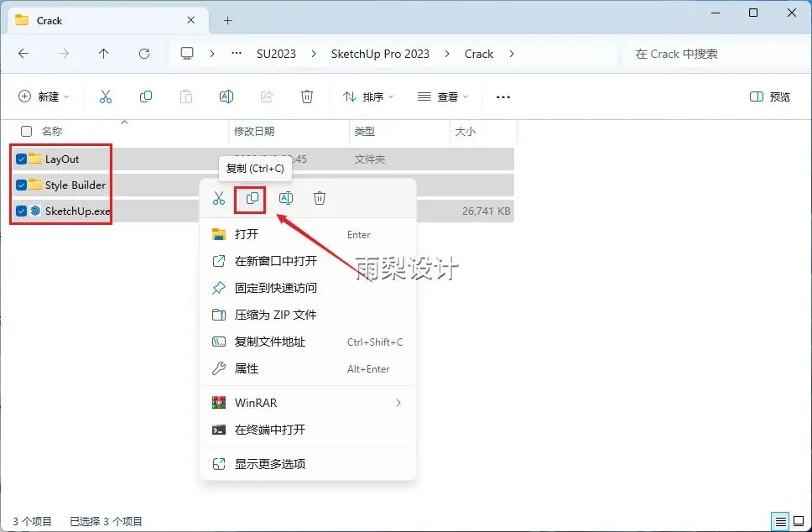Switch to large icons view in status bar

point(799,521)
